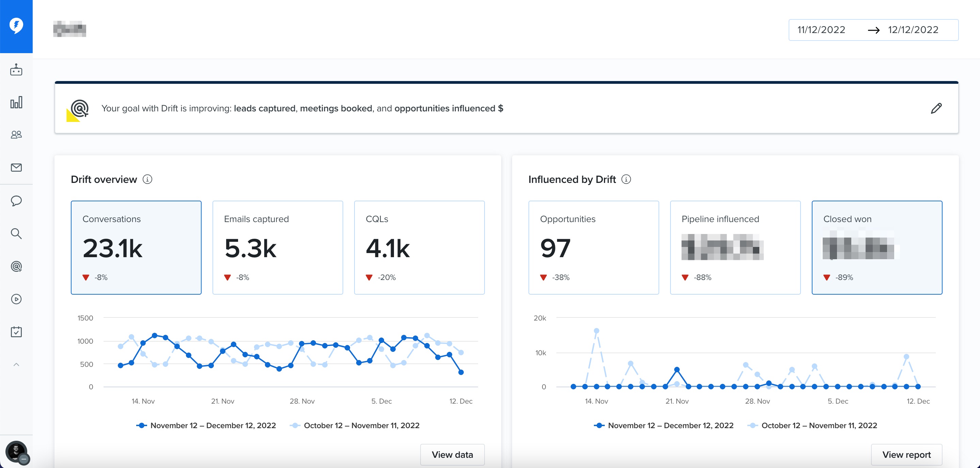Open the calendar checkmark meetings icon
This screenshot has height=468, width=980.
(16, 332)
